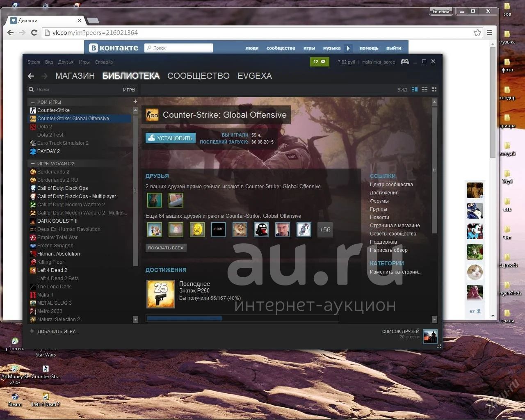This screenshot has width=525, height=420.
Task: Open the yellow duck friend avatar
Action: pos(197,230)
